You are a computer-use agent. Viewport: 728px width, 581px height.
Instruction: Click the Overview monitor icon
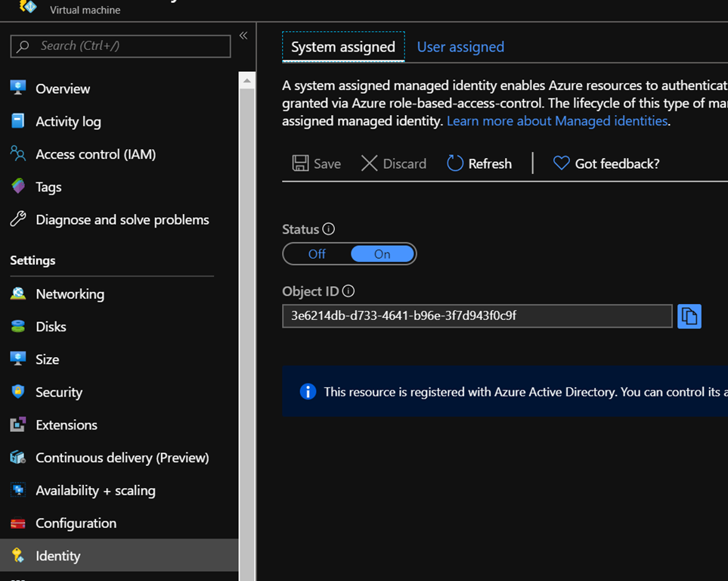coord(18,88)
